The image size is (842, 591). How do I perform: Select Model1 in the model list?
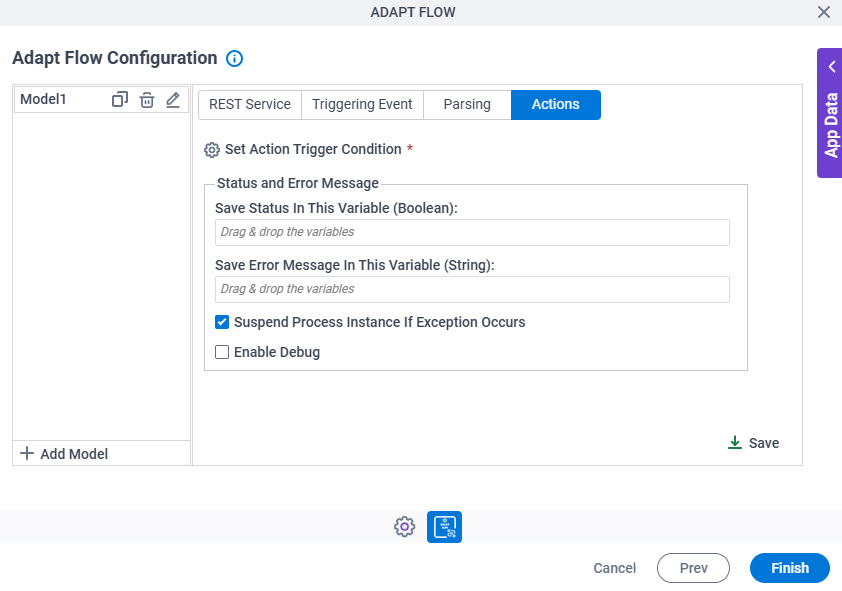click(43, 99)
